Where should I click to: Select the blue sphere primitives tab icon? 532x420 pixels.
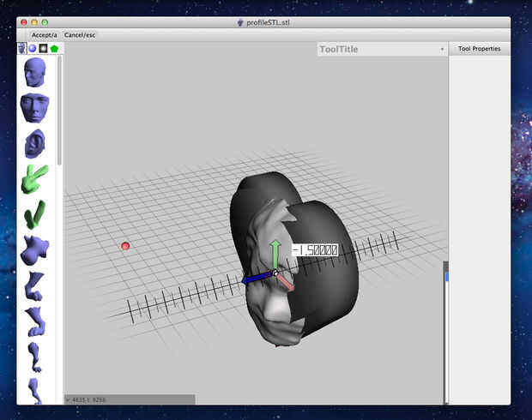33,49
